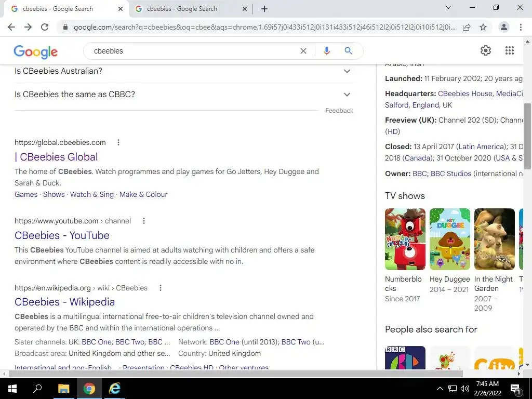The image size is (532, 399).
Task: Open Windows notification center
Action: click(x=516, y=389)
